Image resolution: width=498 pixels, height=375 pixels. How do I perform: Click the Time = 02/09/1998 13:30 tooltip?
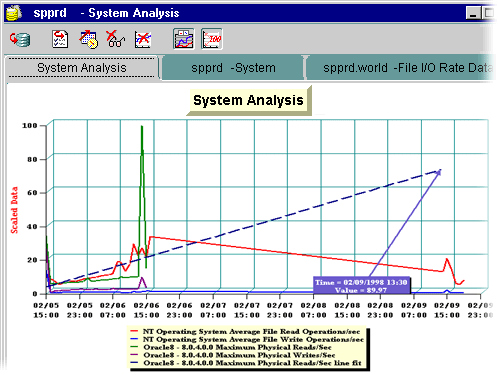tap(361, 286)
